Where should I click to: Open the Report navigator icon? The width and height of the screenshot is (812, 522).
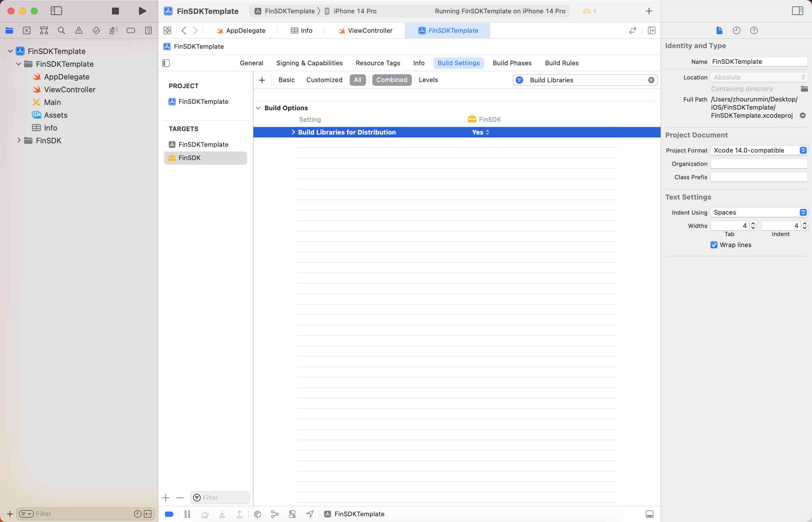148,30
